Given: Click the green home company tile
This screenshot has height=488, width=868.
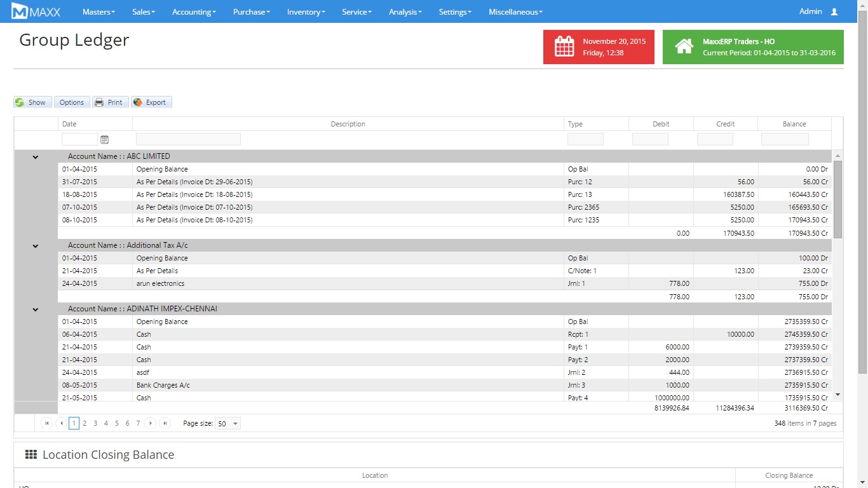Looking at the screenshot, I should click(753, 47).
